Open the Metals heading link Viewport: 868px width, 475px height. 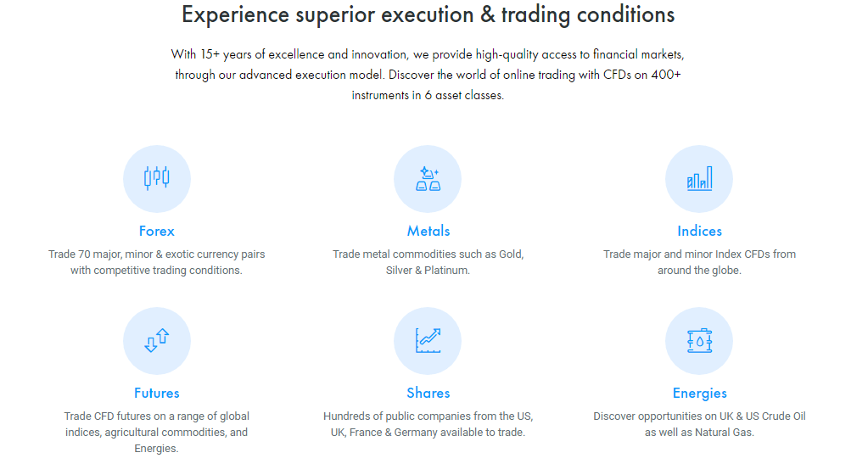pyautogui.click(x=428, y=231)
